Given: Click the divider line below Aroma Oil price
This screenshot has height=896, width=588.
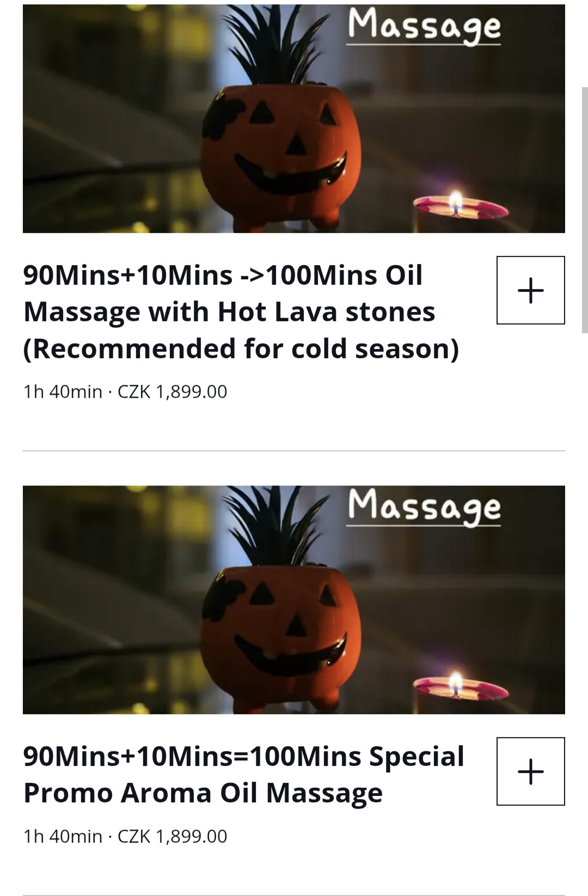Looking at the screenshot, I should [294, 895].
